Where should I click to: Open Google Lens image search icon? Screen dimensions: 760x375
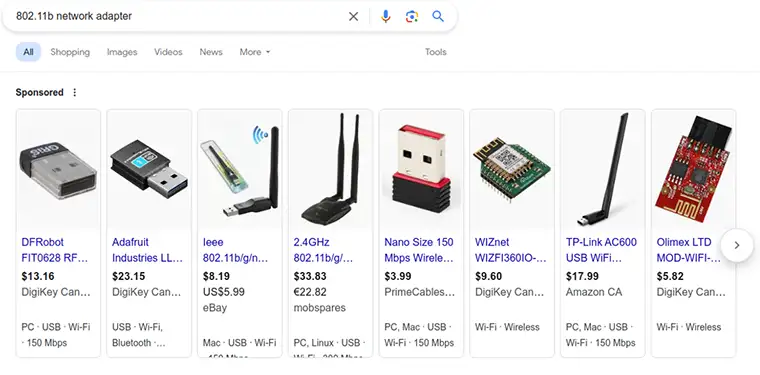[x=412, y=16]
